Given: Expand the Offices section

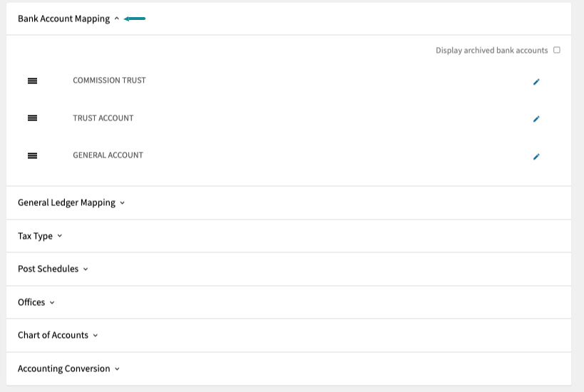Looking at the screenshot, I should pyautogui.click(x=36, y=302).
